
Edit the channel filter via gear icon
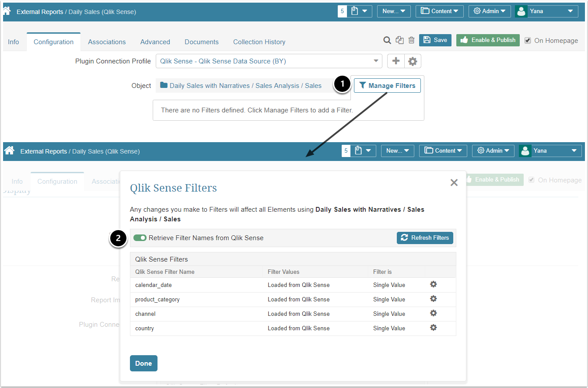point(433,313)
